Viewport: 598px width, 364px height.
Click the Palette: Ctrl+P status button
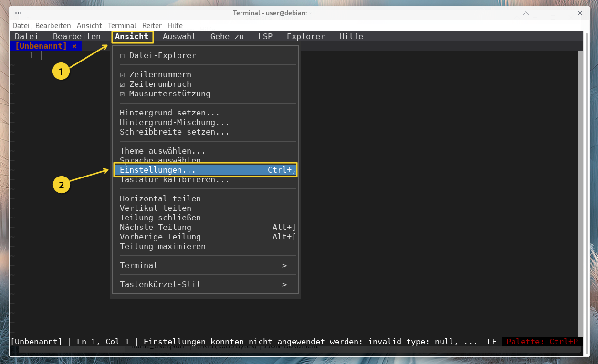pyautogui.click(x=542, y=342)
